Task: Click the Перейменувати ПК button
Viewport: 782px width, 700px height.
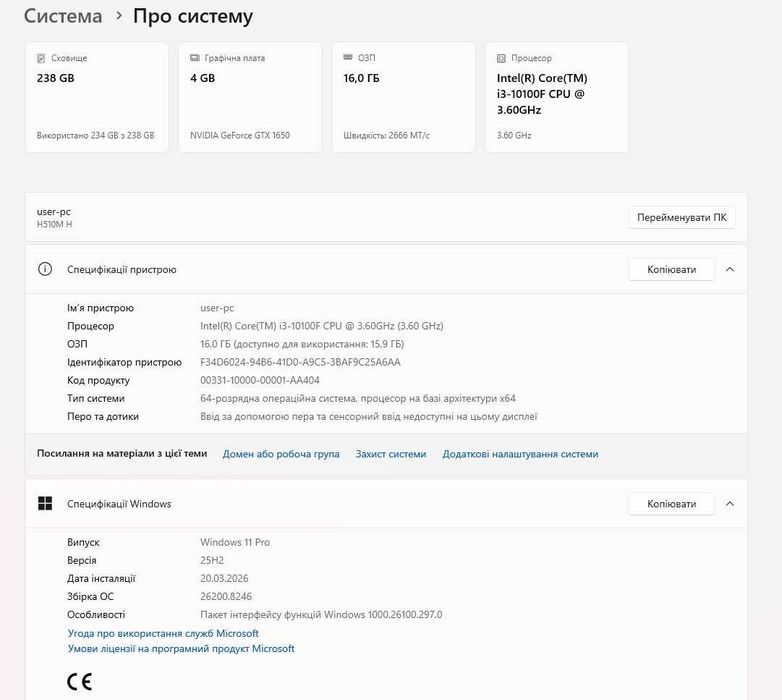Action: tap(682, 217)
